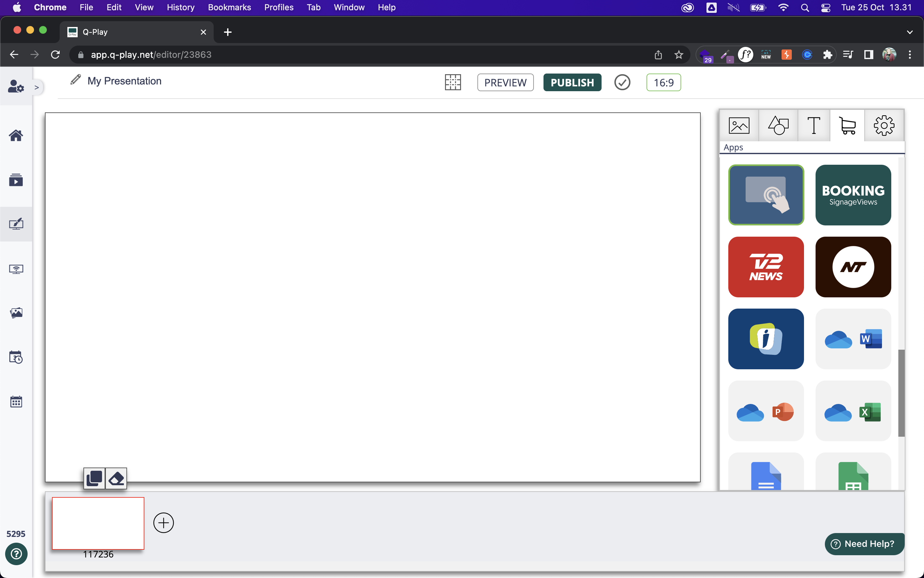Add the TV2 News app
Screen dimensions: 924x578
766,267
